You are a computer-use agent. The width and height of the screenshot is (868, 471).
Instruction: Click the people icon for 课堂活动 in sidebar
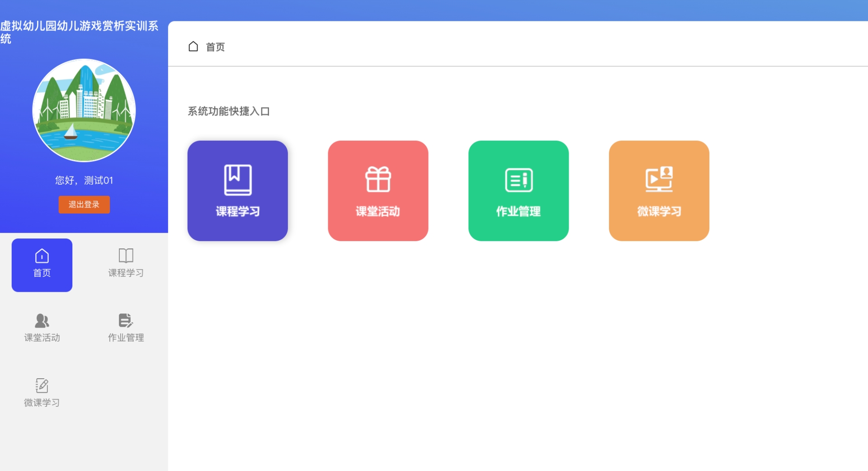[x=42, y=321]
